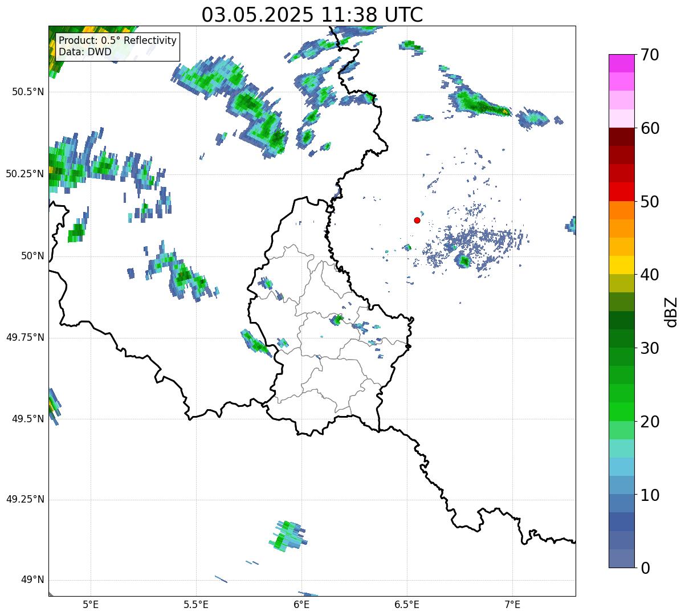Image resolution: width=685 pixels, height=616 pixels.
Task: Click the green echo cell near 49.1°N 5.9°E
Action: click(288, 536)
